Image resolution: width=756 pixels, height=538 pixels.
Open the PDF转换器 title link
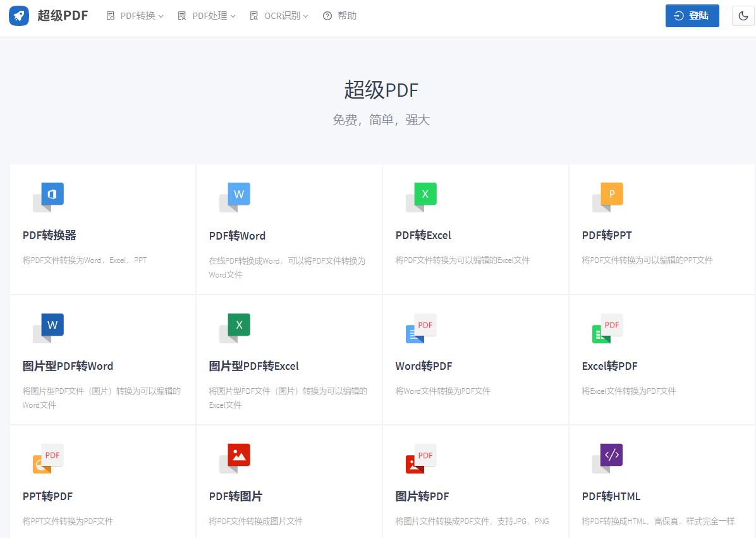(x=49, y=235)
